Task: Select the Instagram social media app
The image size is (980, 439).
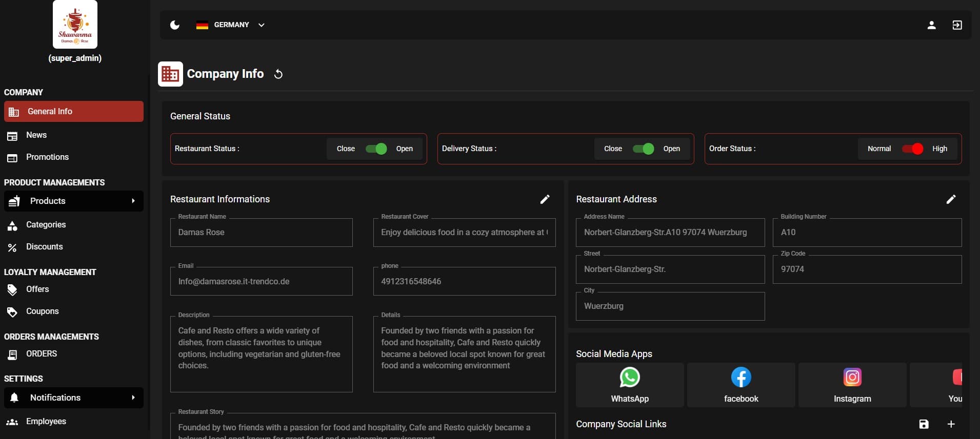Action: (x=852, y=385)
